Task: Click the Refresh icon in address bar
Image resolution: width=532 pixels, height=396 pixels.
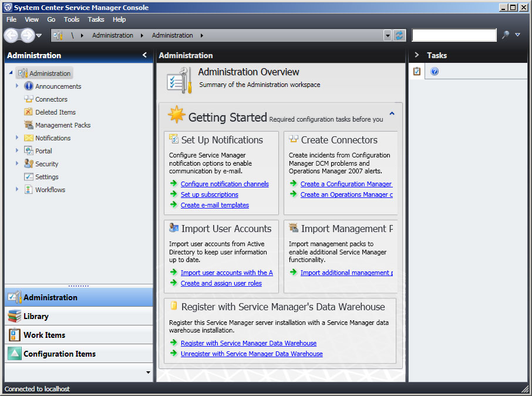Action: click(x=399, y=35)
